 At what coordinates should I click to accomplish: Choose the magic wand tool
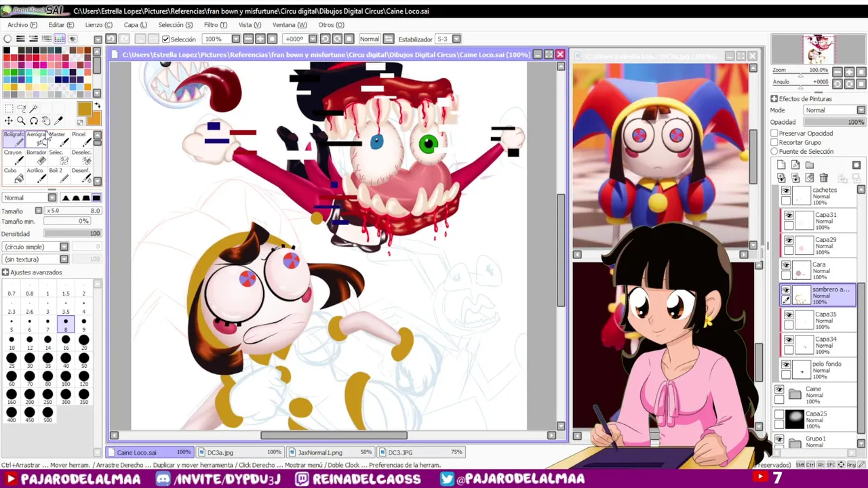tap(33, 108)
